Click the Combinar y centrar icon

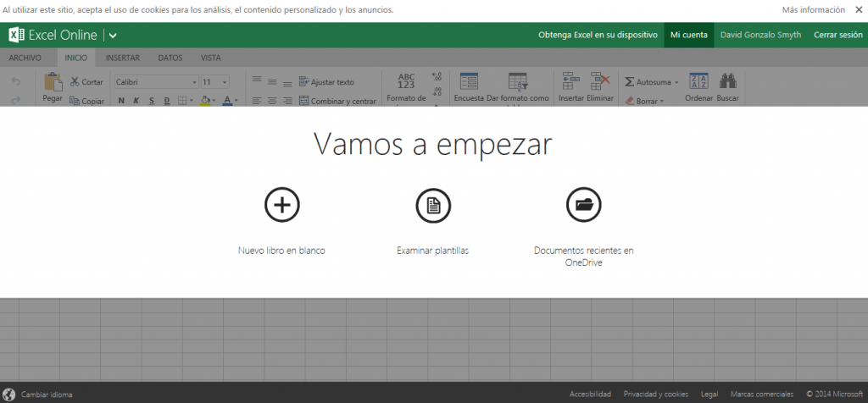coord(303,101)
